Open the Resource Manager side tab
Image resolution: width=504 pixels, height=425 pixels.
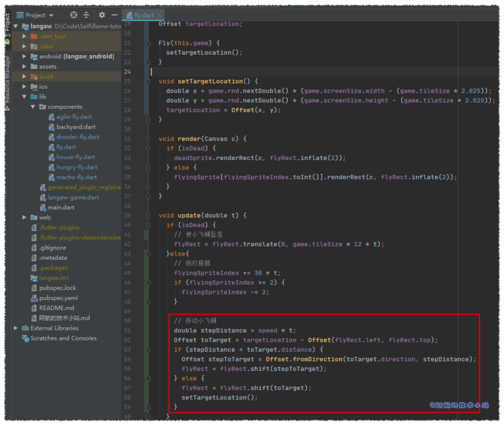click(x=7, y=79)
